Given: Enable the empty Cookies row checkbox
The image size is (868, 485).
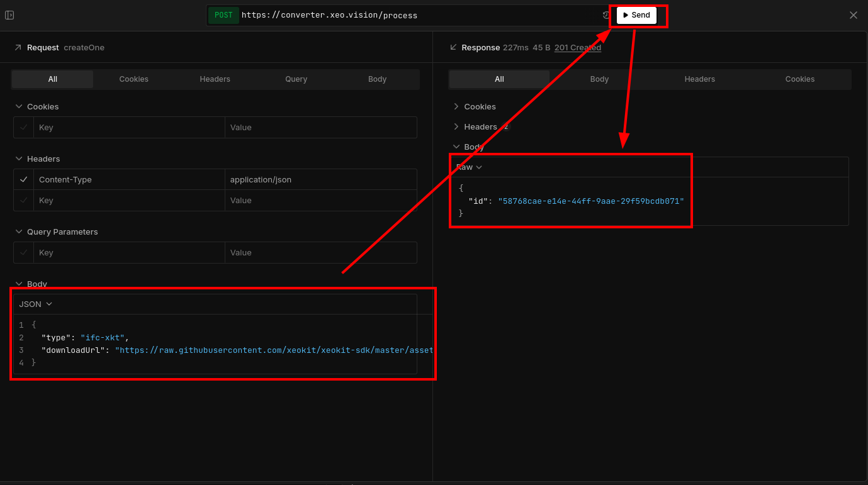Looking at the screenshot, I should click(x=24, y=128).
